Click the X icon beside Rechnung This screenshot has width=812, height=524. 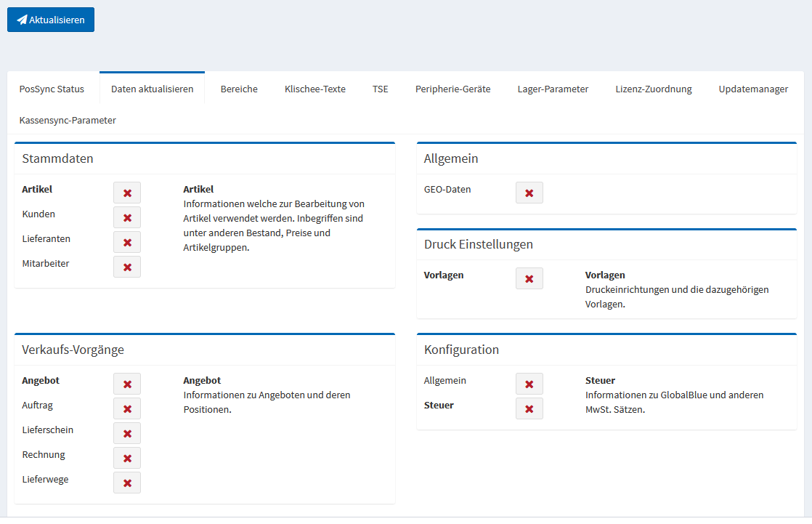(x=127, y=458)
